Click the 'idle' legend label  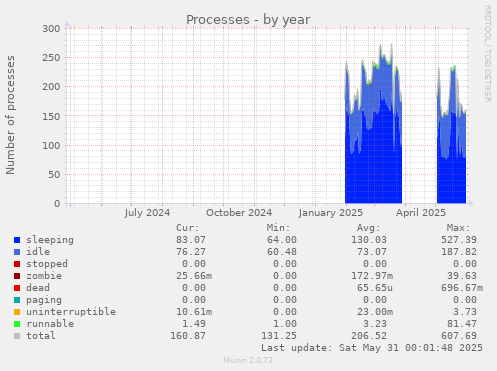(38, 252)
